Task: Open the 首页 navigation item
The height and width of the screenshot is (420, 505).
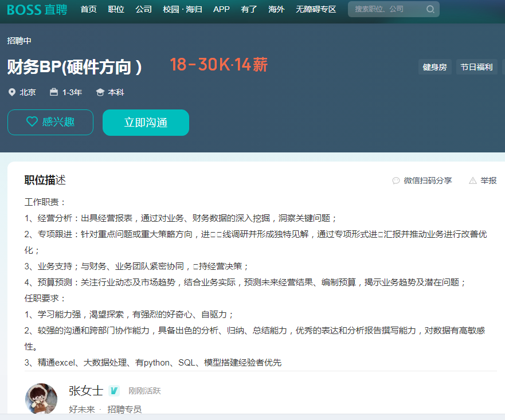Action: coord(88,9)
